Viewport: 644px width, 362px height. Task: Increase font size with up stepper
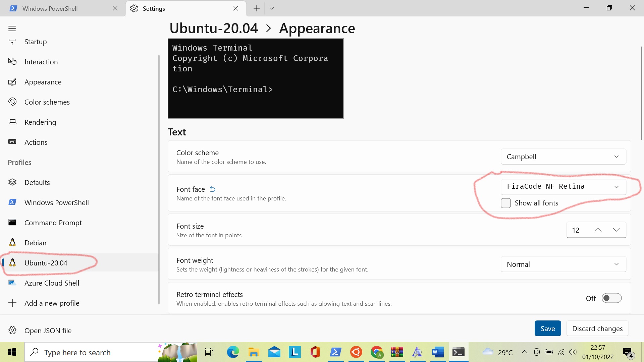[x=597, y=230]
